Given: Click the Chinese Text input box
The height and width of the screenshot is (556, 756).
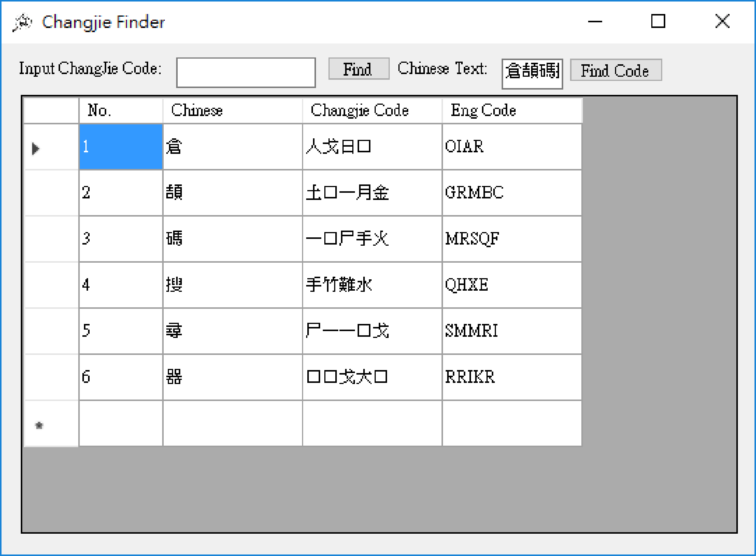Looking at the screenshot, I should (x=532, y=74).
